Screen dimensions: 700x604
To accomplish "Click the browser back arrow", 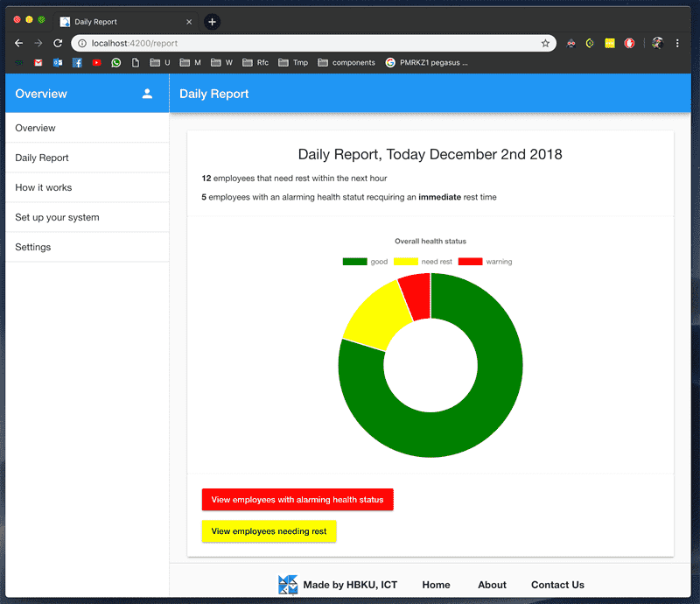I will (18, 44).
